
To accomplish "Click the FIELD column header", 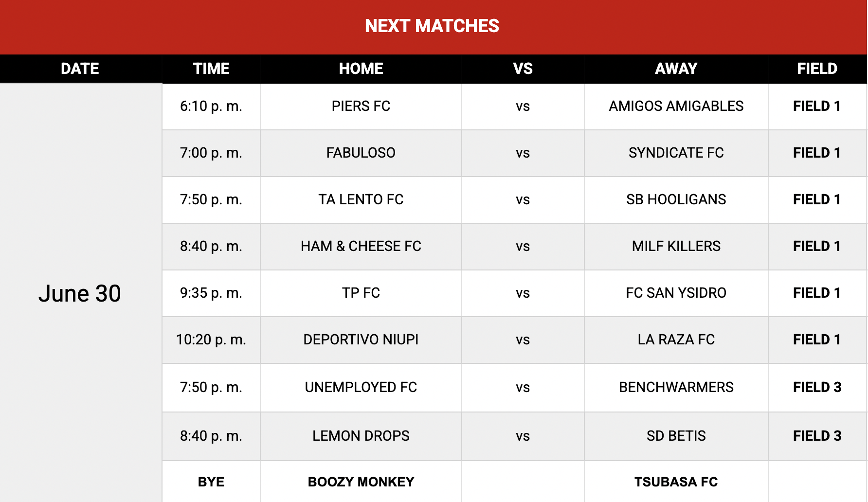I will pyautogui.click(x=817, y=69).
